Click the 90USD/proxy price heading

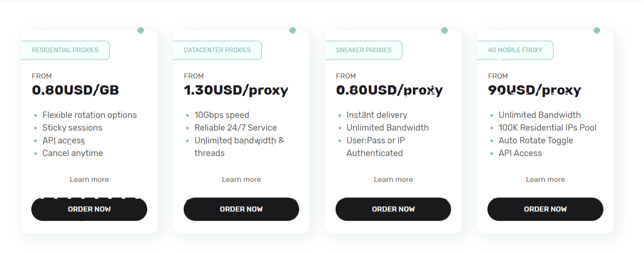coord(534,90)
